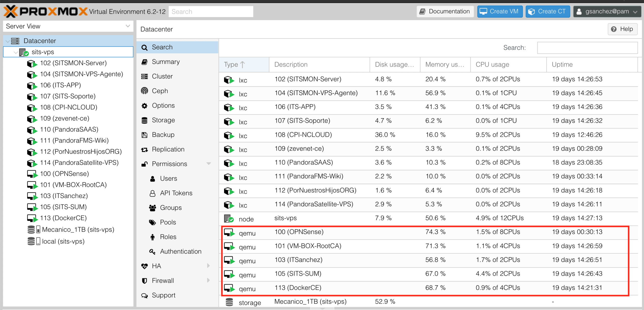
Task: Click the HA heartbeat icon
Action: (144, 266)
